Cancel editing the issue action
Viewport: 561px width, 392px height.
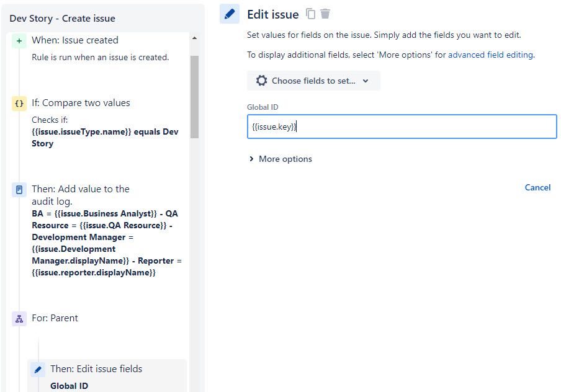537,187
